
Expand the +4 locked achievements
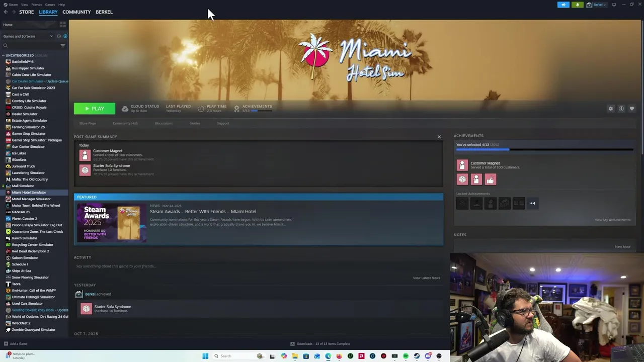532,203
